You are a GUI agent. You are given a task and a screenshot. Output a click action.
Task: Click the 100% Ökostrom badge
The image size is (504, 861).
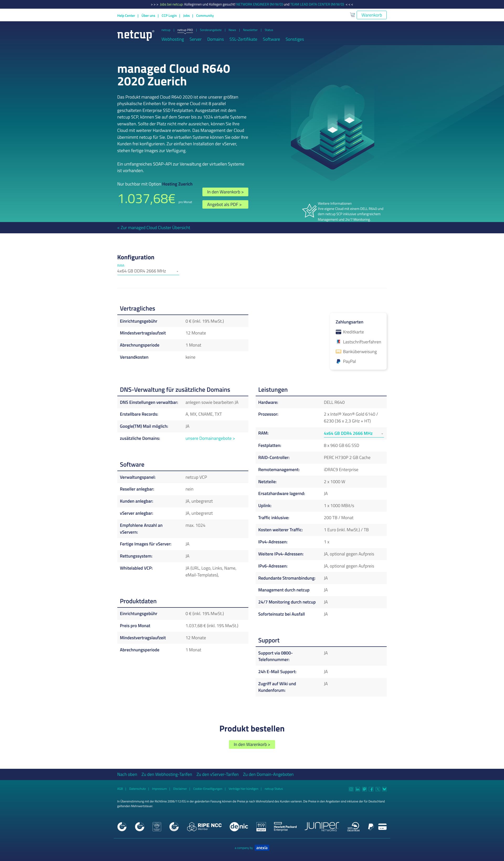[x=353, y=827]
